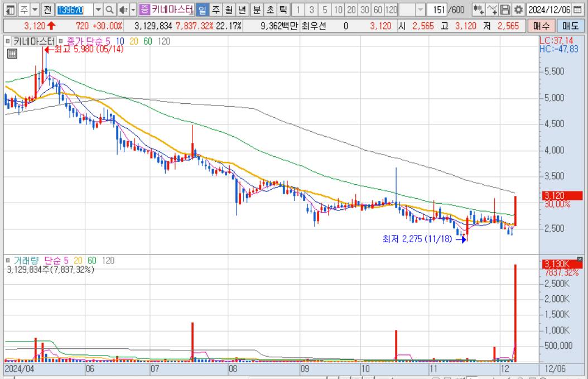Click the 최우선 label in the quote bar
The image size is (588, 379).
[x=314, y=26]
